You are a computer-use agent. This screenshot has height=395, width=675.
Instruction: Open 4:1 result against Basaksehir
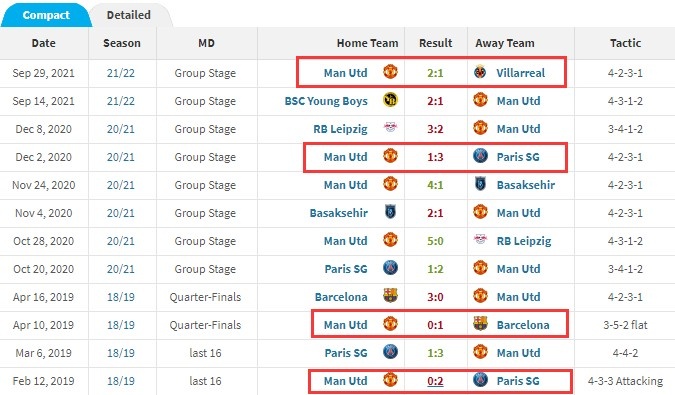coord(435,185)
